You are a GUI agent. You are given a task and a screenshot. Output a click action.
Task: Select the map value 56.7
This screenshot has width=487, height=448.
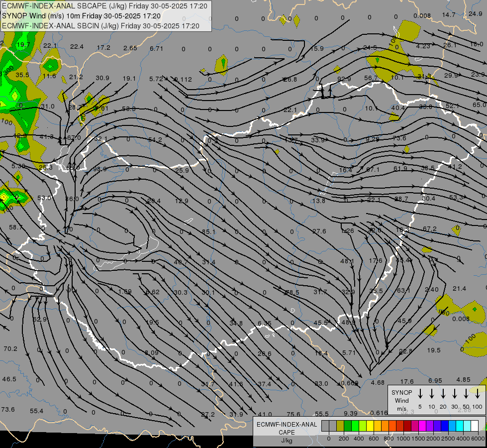click(x=371, y=78)
